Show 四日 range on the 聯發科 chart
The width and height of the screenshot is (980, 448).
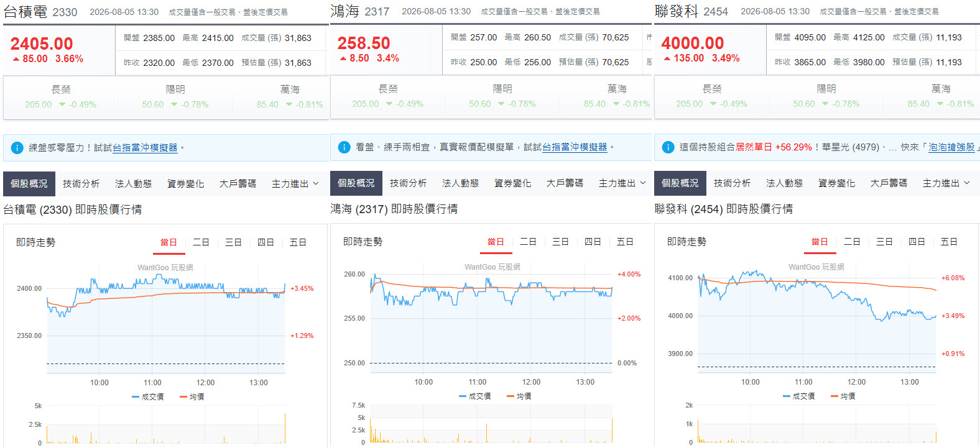[917, 242]
